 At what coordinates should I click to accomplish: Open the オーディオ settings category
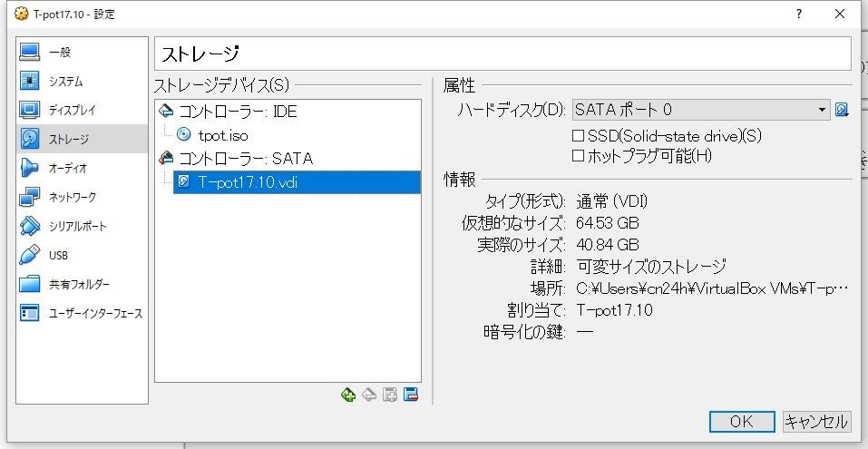tap(82, 168)
